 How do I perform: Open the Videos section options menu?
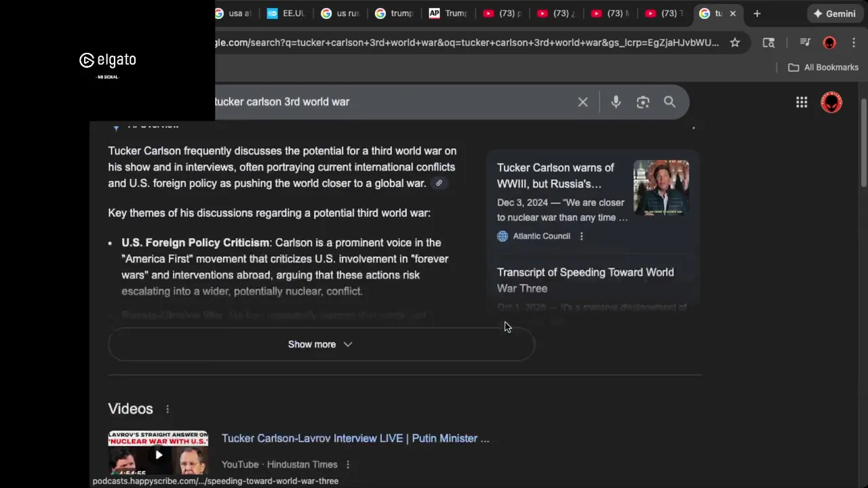(167, 409)
